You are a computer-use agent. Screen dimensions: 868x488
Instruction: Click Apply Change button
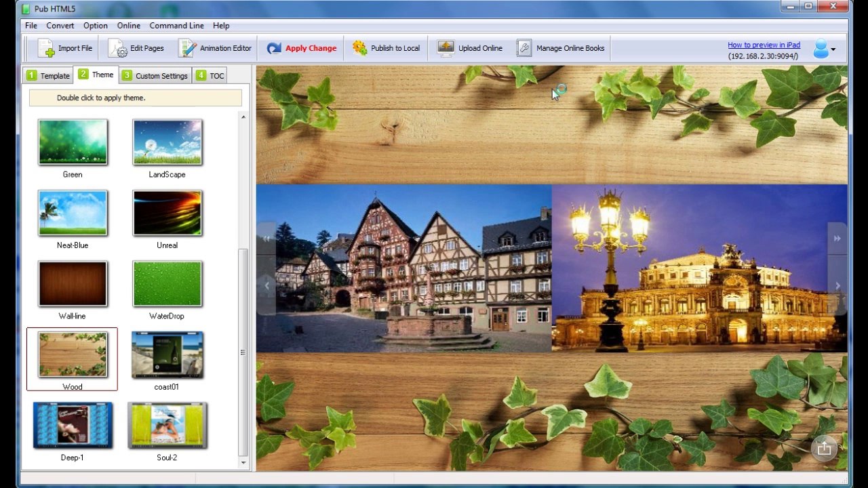302,48
